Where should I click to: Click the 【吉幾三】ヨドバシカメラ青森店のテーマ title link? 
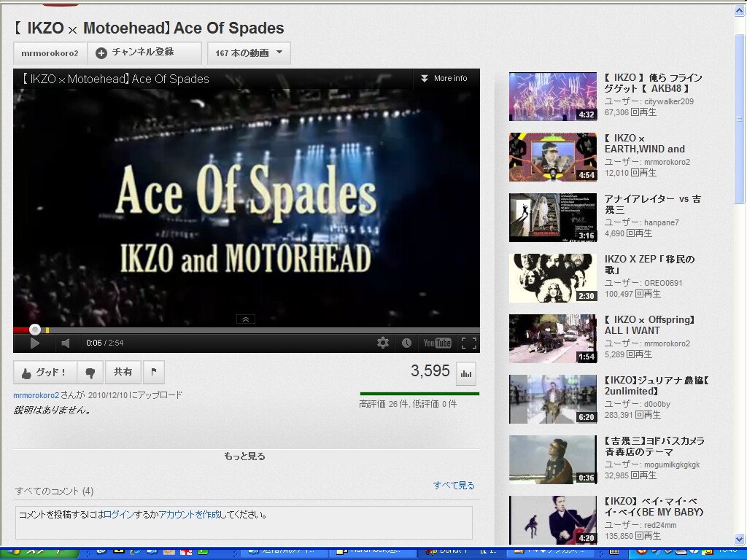point(654,446)
